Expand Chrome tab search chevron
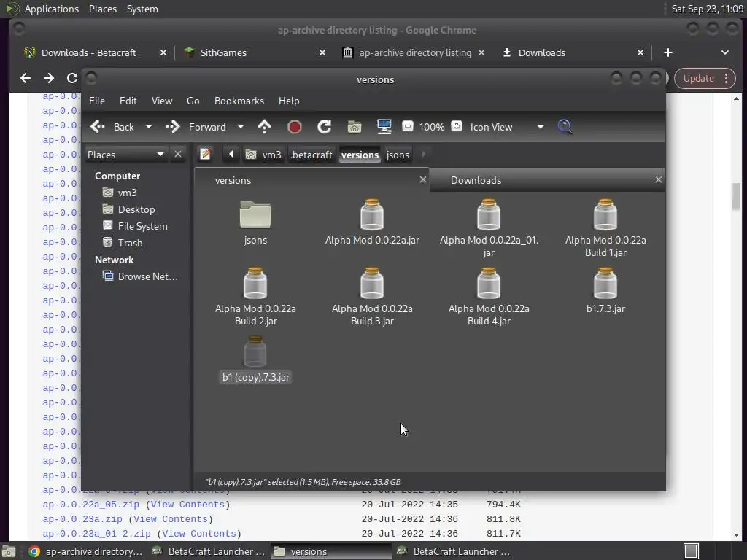Screen dimensions: 747x560 (724, 52)
